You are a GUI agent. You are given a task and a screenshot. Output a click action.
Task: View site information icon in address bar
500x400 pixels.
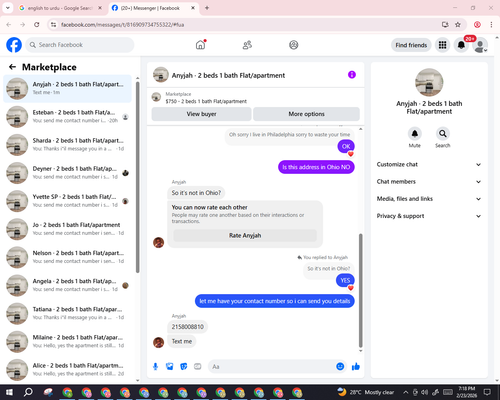pyautogui.click(x=53, y=25)
